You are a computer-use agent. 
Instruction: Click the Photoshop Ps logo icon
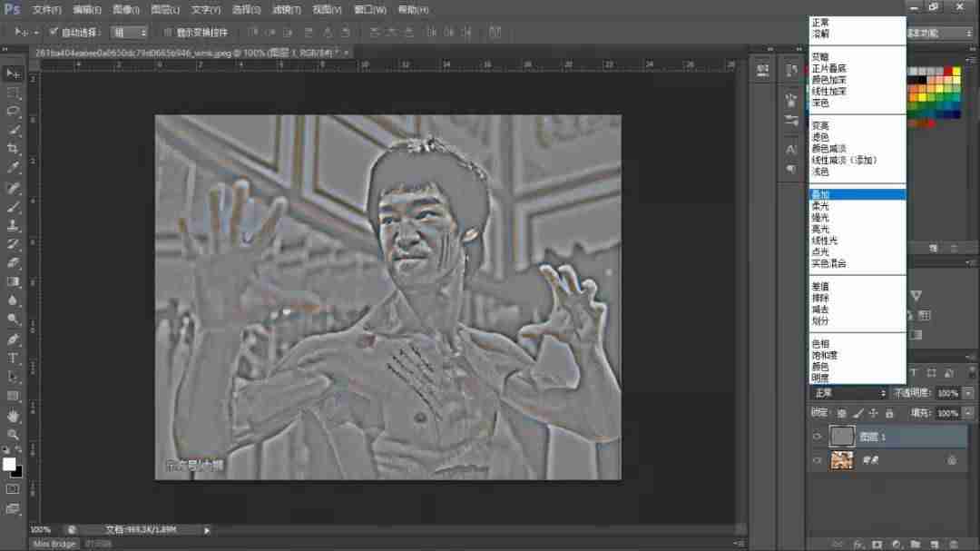tap(12, 9)
